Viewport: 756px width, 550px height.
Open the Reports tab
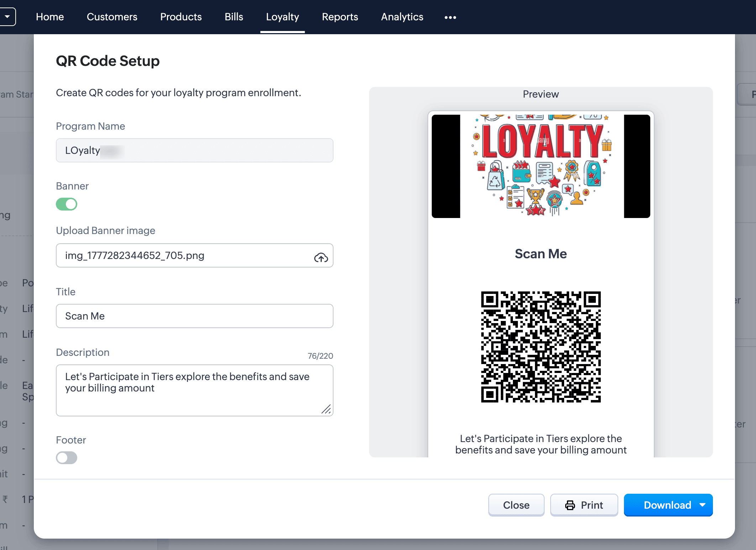340,17
